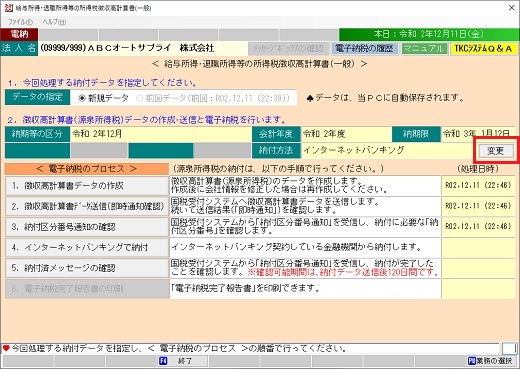Click the データの指定 label
The height and width of the screenshot is (369, 520).
[38, 97]
